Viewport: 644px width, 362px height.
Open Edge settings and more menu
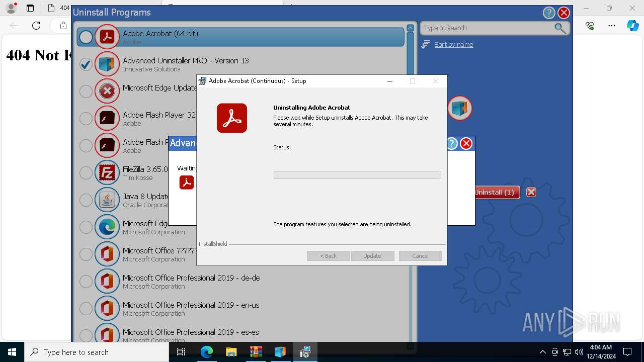click(x=611, y=26)
